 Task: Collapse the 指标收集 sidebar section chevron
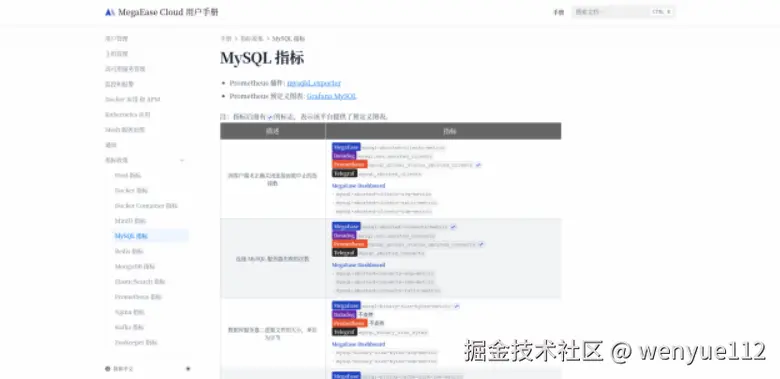182,160
